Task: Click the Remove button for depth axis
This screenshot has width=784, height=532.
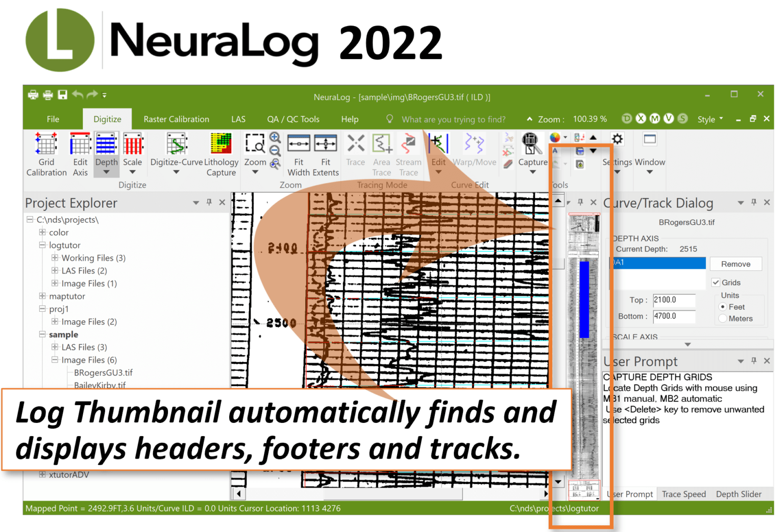Action: click(736, 264)
